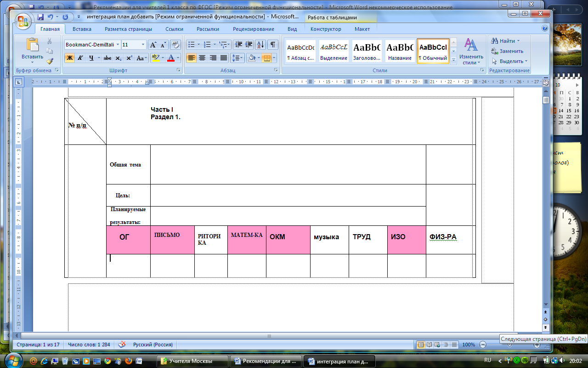Open the Найти dropdown arrow

click(518, 41)
